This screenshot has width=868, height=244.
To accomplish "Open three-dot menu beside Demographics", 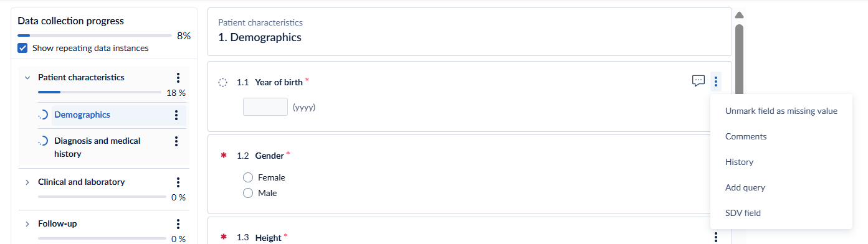I will [x=176, y=115].
